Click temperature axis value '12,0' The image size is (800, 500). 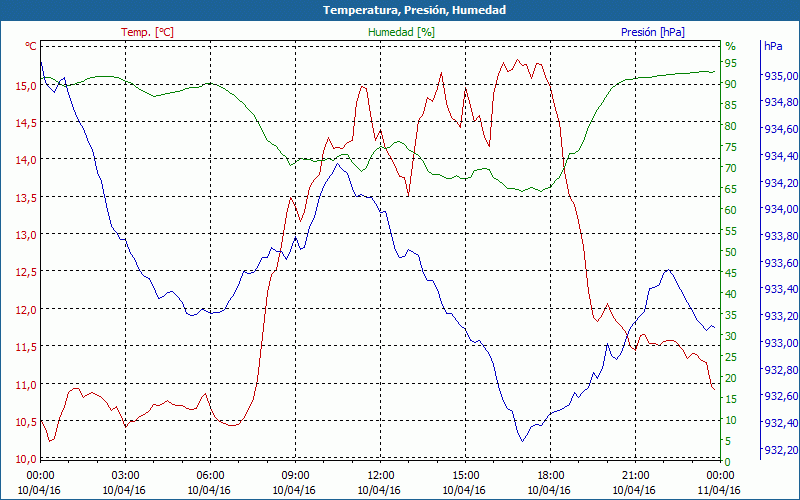coord(26,310)
